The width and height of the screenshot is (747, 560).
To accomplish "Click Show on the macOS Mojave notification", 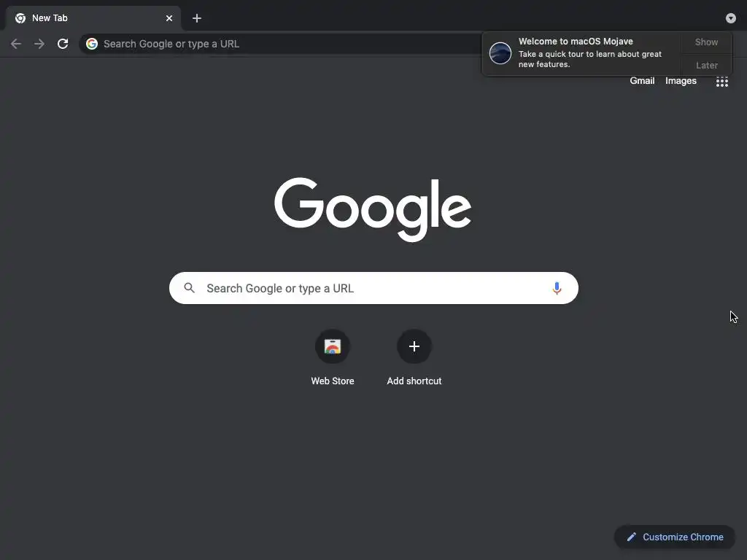I will click(x=706, y=42).
